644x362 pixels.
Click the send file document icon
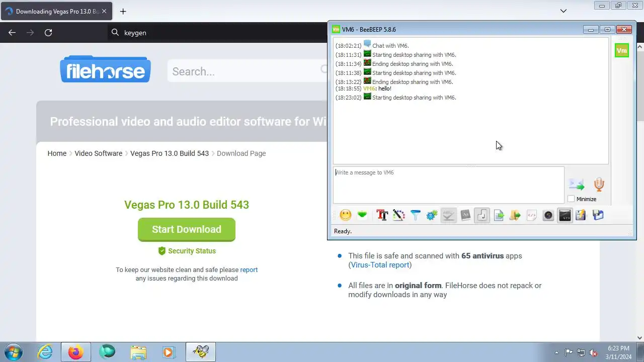(x=499, y=215)
